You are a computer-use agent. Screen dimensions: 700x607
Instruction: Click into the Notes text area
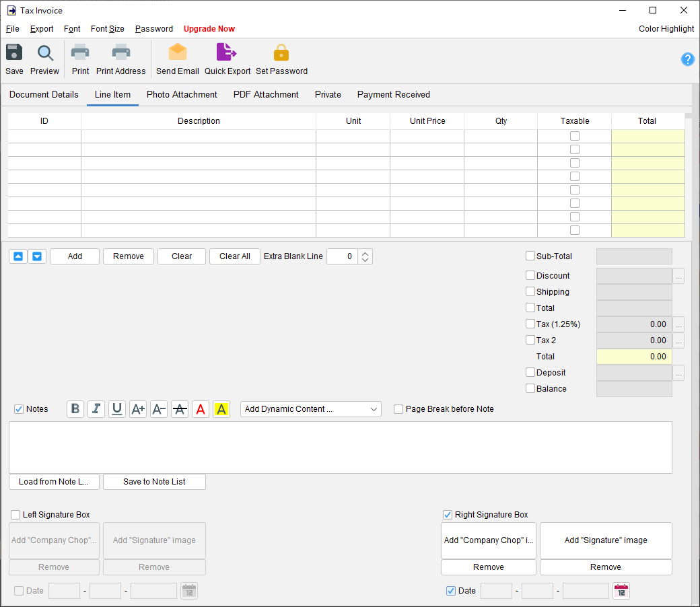pos(340,448)
